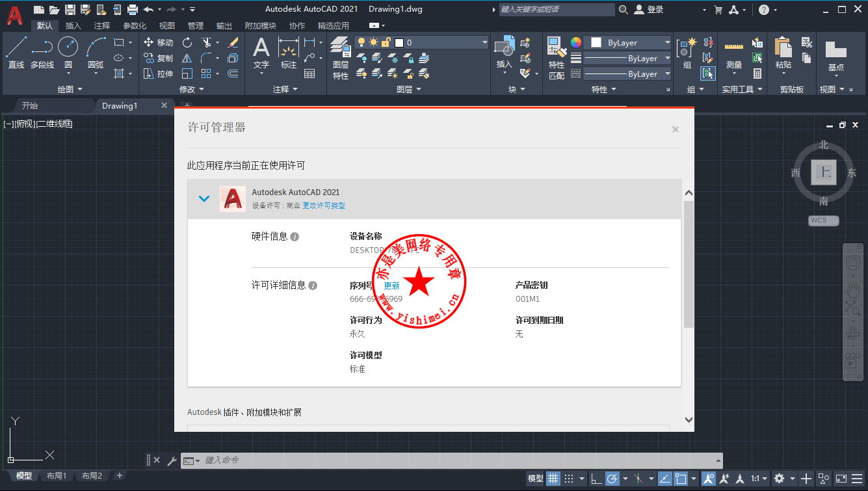Click the white layer color swatch

point(399,42)
